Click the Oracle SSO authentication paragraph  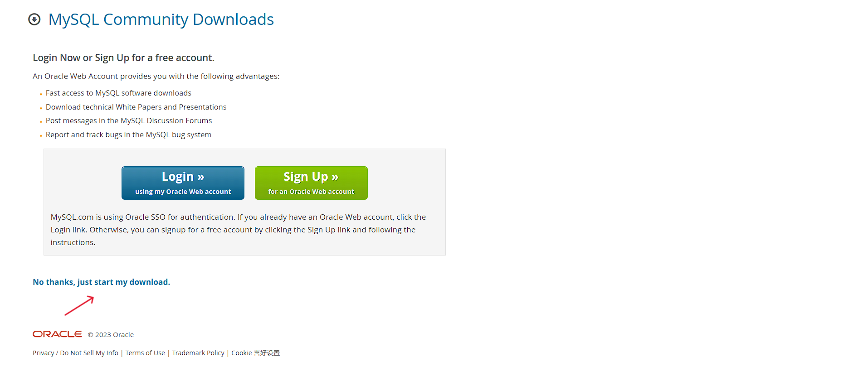(x=238, y=230)
